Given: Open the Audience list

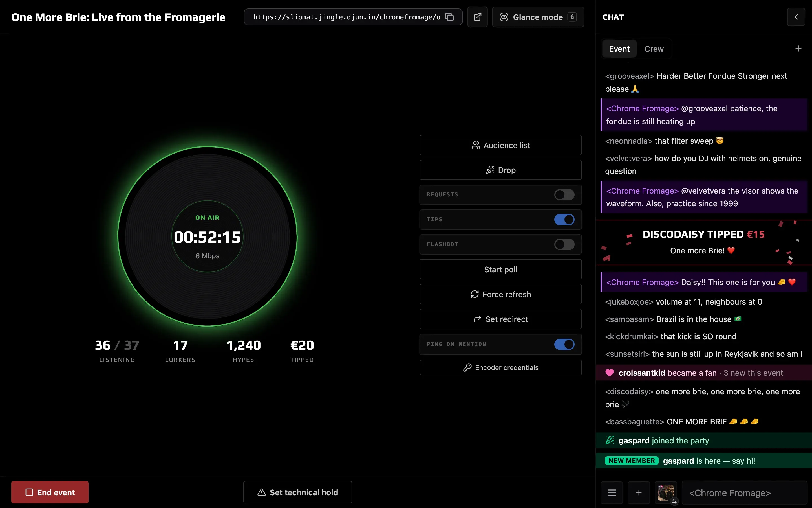Looking at the screenshot, I should (x=500, y=145).
